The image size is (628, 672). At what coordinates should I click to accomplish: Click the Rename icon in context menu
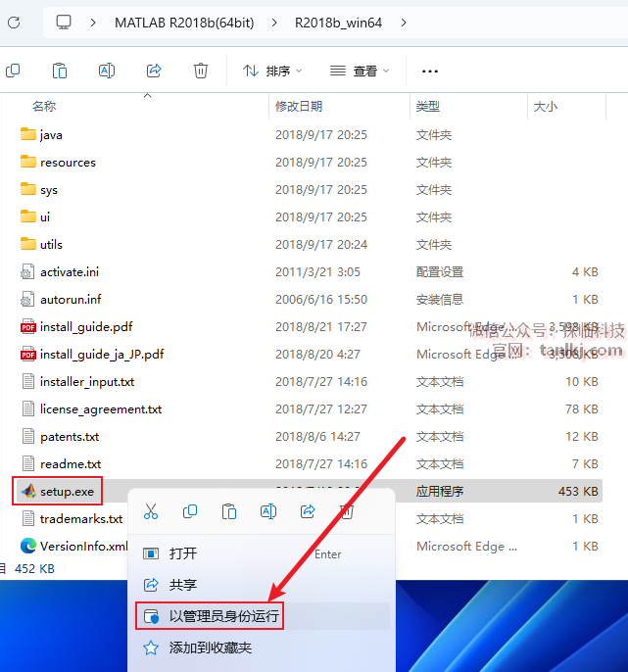click(x=268, y=511)
